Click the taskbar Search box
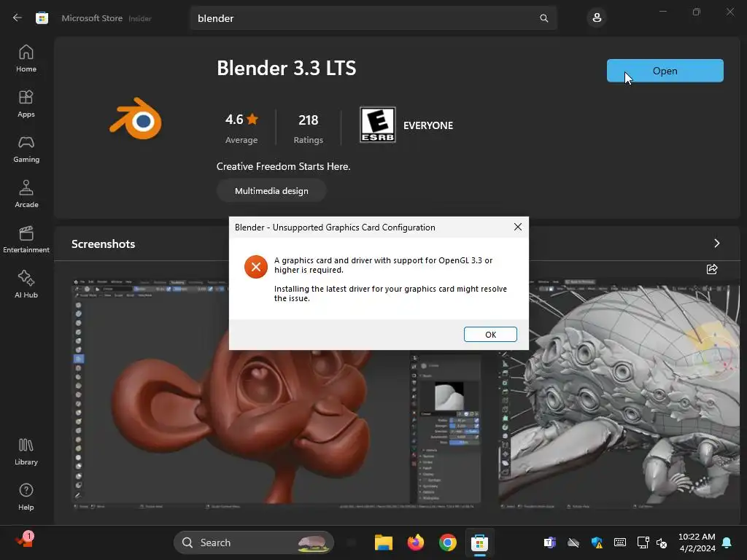Image resolution: width=747 pixels, height=560 pixels. coord(254,542)
